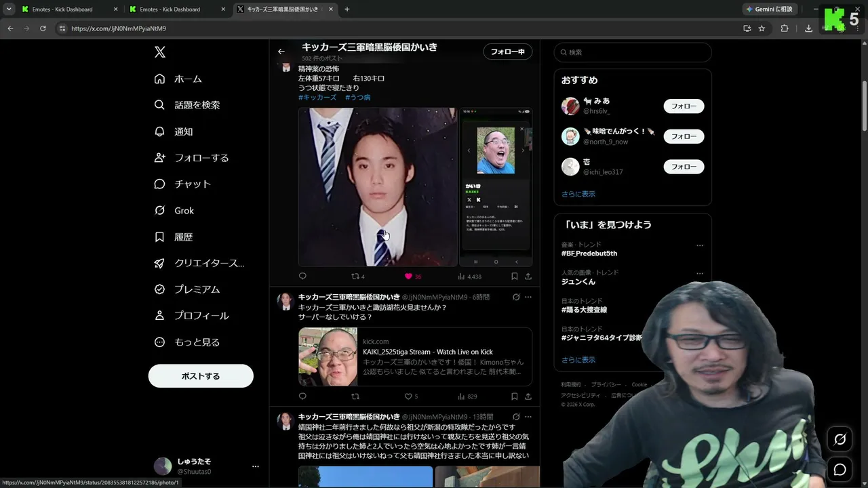
Task: Show more suggestions under おすすめ
Action: tap(578, 194)
